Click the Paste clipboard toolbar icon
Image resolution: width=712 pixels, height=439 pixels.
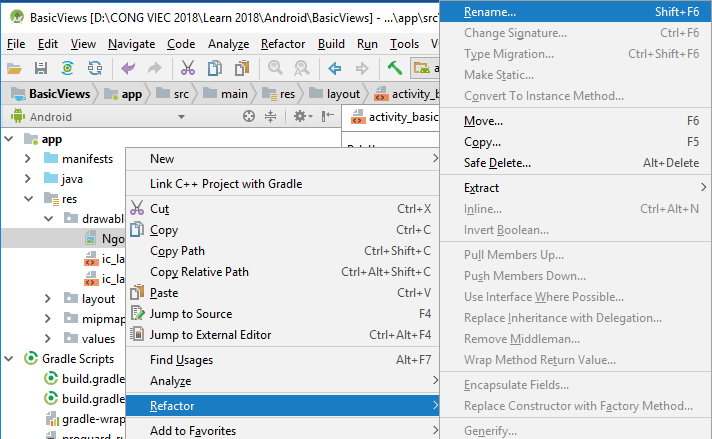click(x=242, y=69)
